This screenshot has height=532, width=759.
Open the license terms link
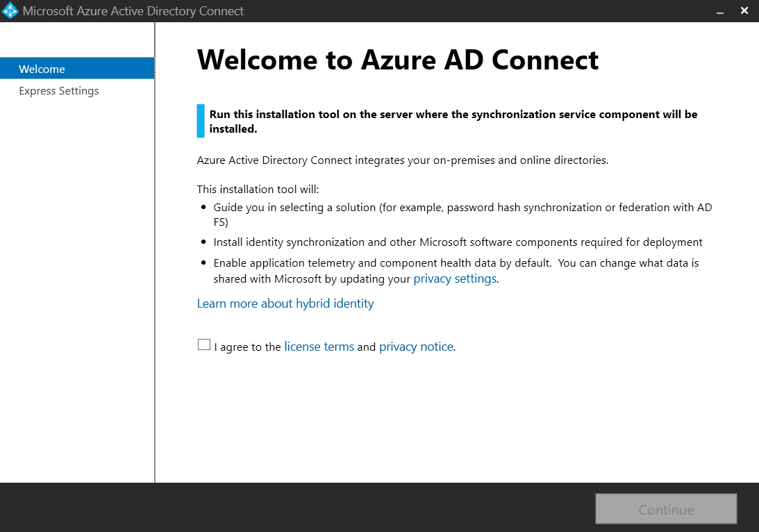pyautogui.click(x=319, y=347)
